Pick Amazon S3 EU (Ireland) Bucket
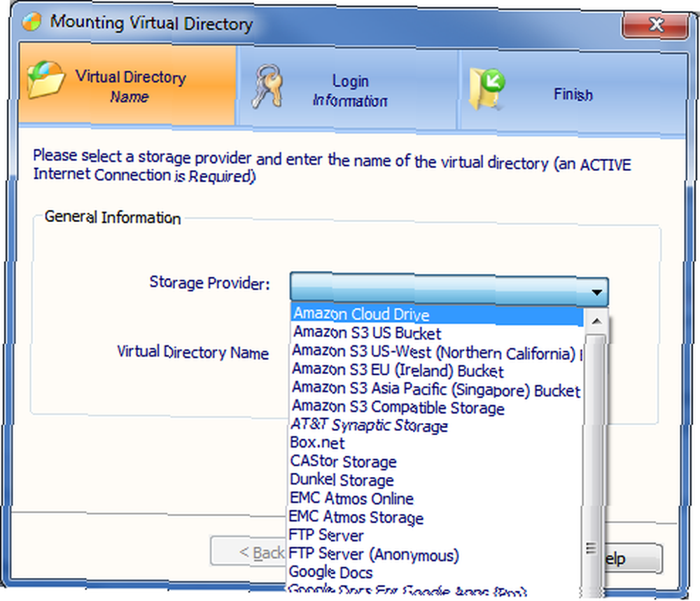The image size is (700, 601). click(437, 371)
